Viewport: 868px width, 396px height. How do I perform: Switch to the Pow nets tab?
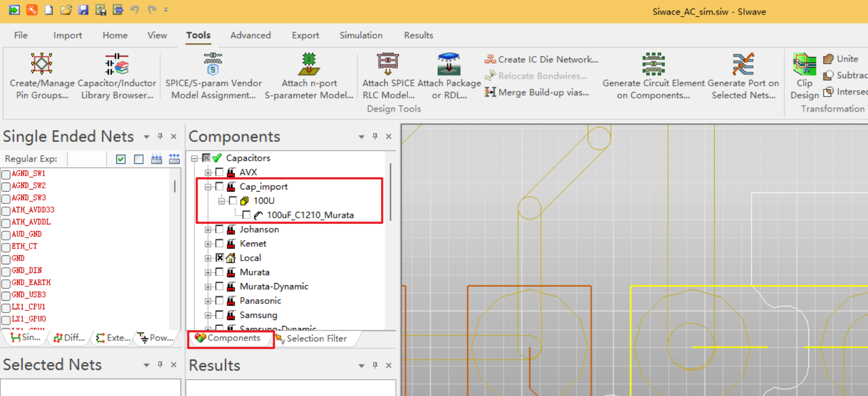click(156, 338)
